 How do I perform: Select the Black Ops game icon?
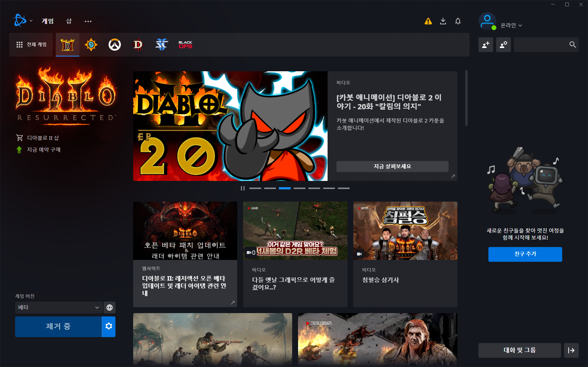click(186, 45)
